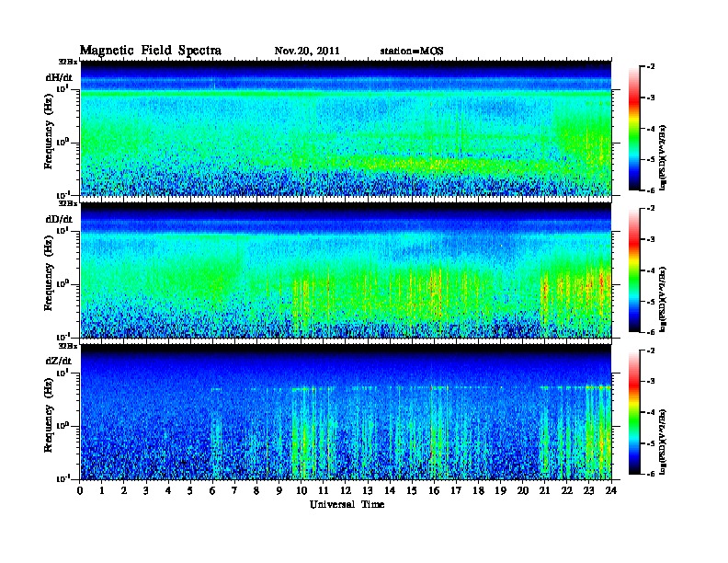728x563 pixels.
Task: Click hour tick label 13 on time axis
Action: tap(368, 491)
